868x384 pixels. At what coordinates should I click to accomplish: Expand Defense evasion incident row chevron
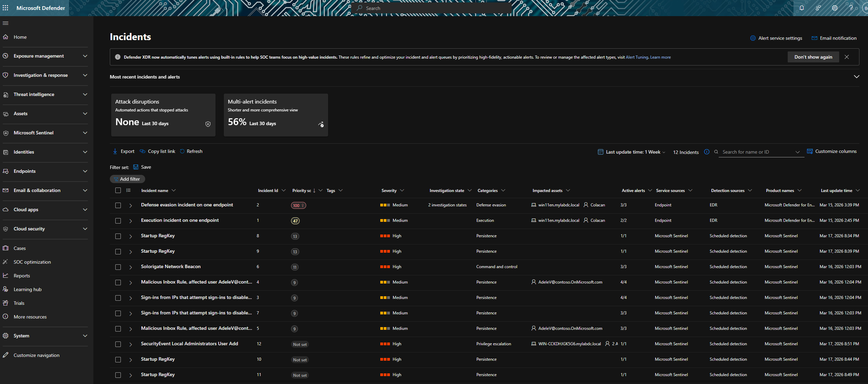pyautogui.click(x=130, y=205)
